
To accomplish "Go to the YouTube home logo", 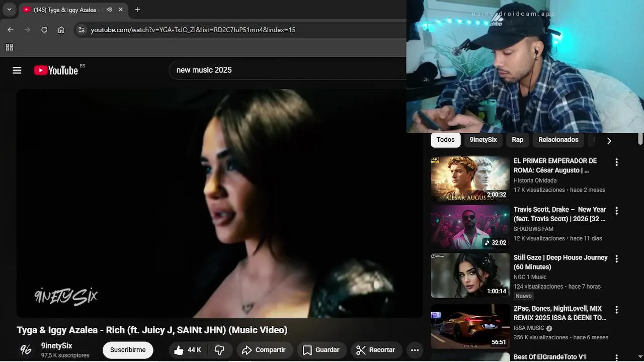I will pos(56,70).
